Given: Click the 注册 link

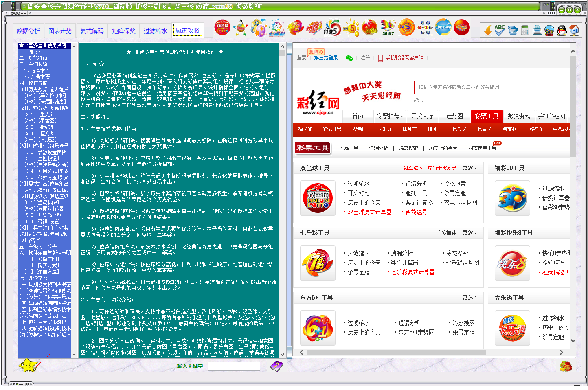Looking at the screenshot, I should tap(365, 58).
